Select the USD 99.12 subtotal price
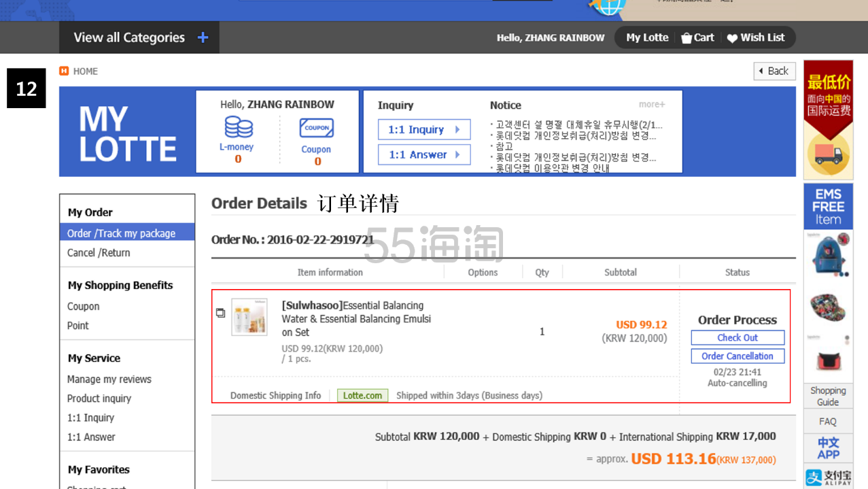The height and width of the screenshot is (489, 868). [x=641, y=324]
